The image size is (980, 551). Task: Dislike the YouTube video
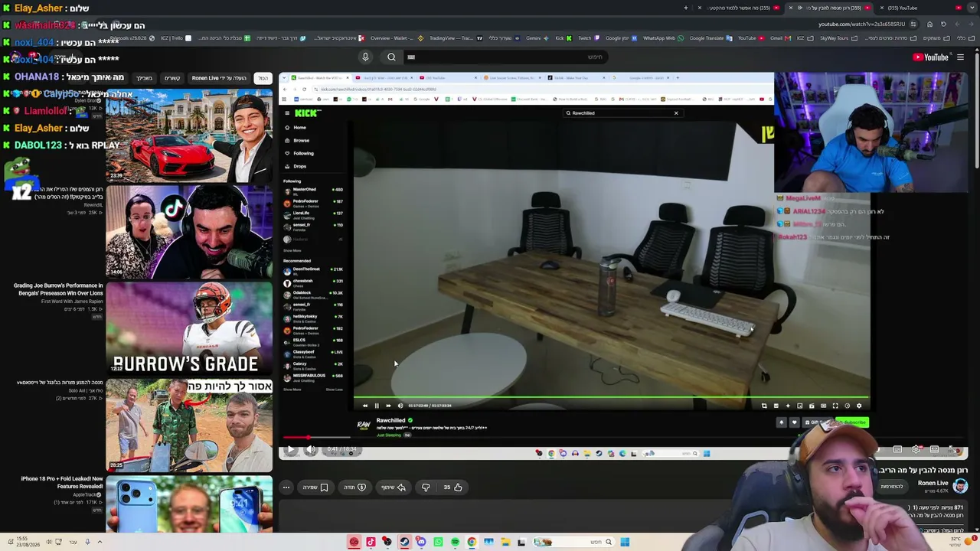coord(426,487)
